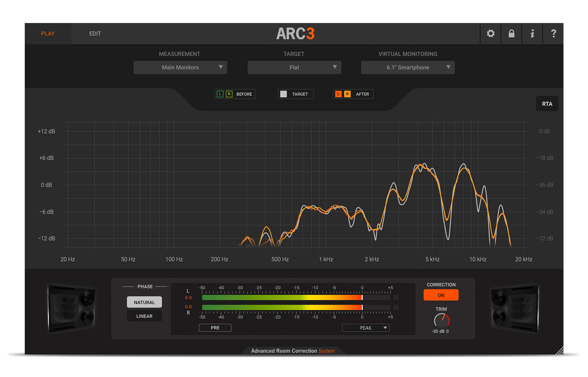Click the left speaker image

72,308
